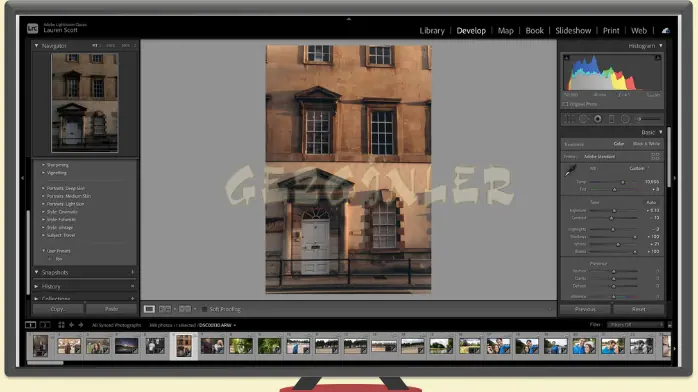Viewport: 698px width, 392px height.
Task: Open Grid view icon in filmstrip bar
Action: (61, 325)
